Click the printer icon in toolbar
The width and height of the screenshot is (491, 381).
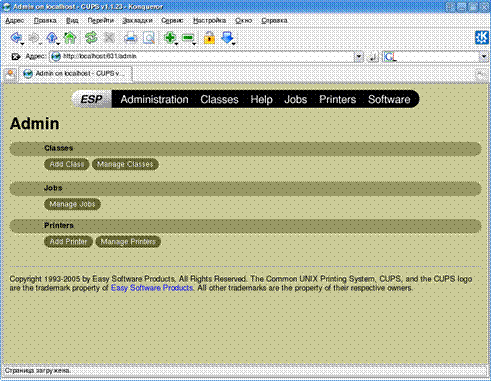click(130, 38)
